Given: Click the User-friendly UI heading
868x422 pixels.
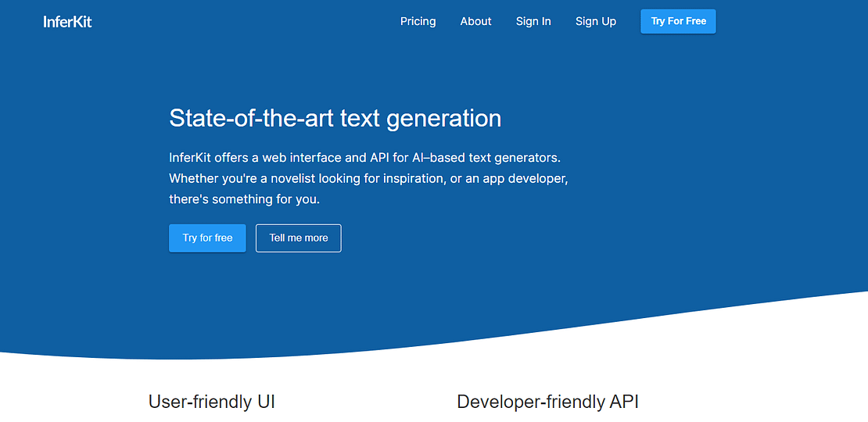Looking at the screenshot, I should pyautogui.click(x=211, y=402).
